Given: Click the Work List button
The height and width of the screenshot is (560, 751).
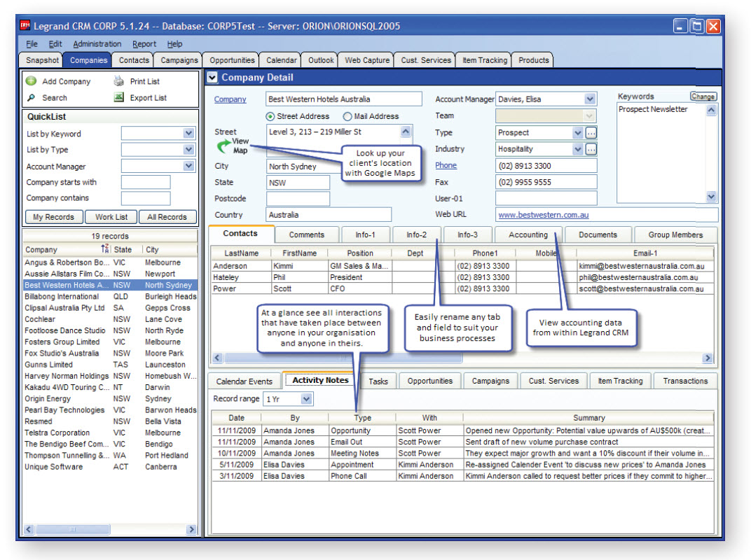Looking at the screenshot, I should pos(111,217).
